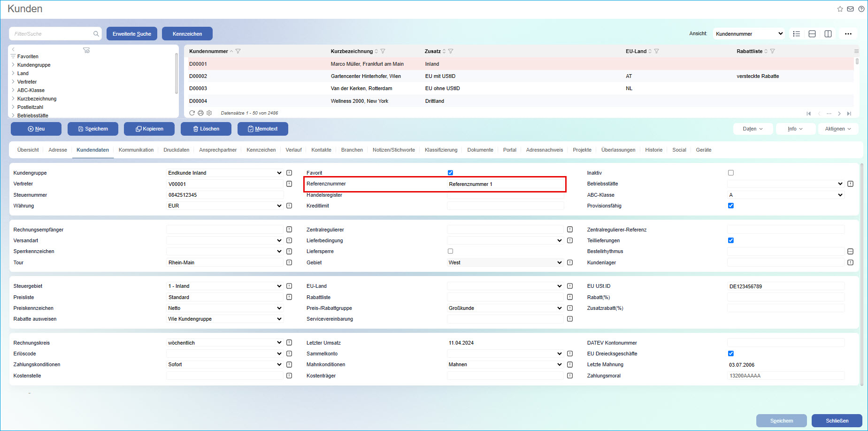This screenshot has height=431, width=868.
Task: Open the Ansicht Kundennummer dropdown
Action: point(749,34)
